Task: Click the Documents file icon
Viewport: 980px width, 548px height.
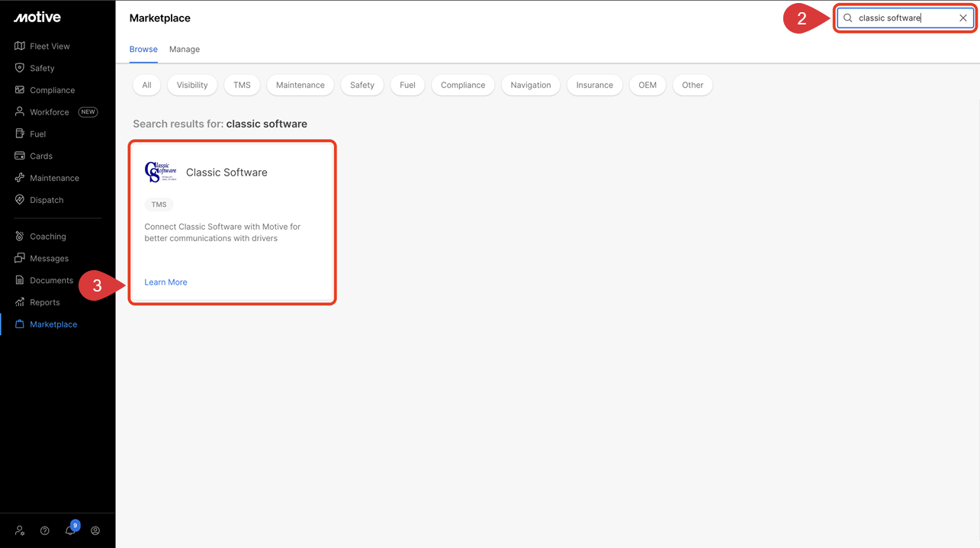Action: click(20, 280)
